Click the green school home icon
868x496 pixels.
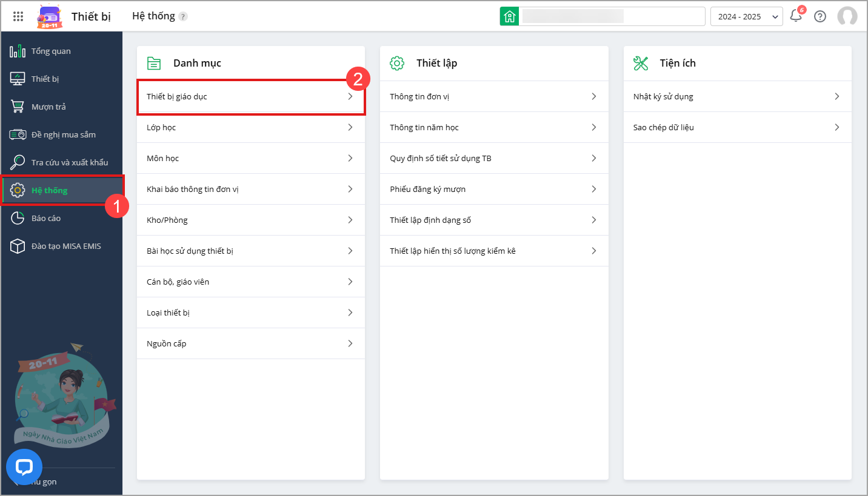(x=509, y=16)
